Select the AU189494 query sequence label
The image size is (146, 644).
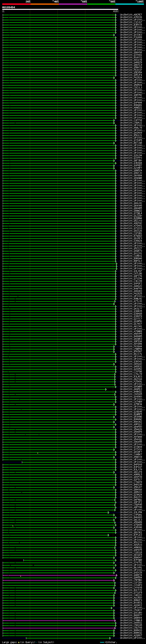click(8, 8)
